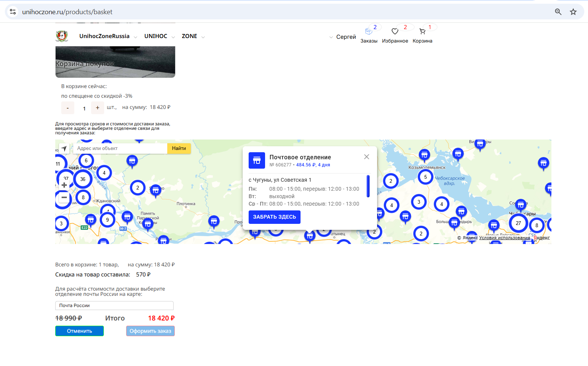The image size is (588, 366).
Task: Click the popup schedule scrollbar
Action: [368, 186]
